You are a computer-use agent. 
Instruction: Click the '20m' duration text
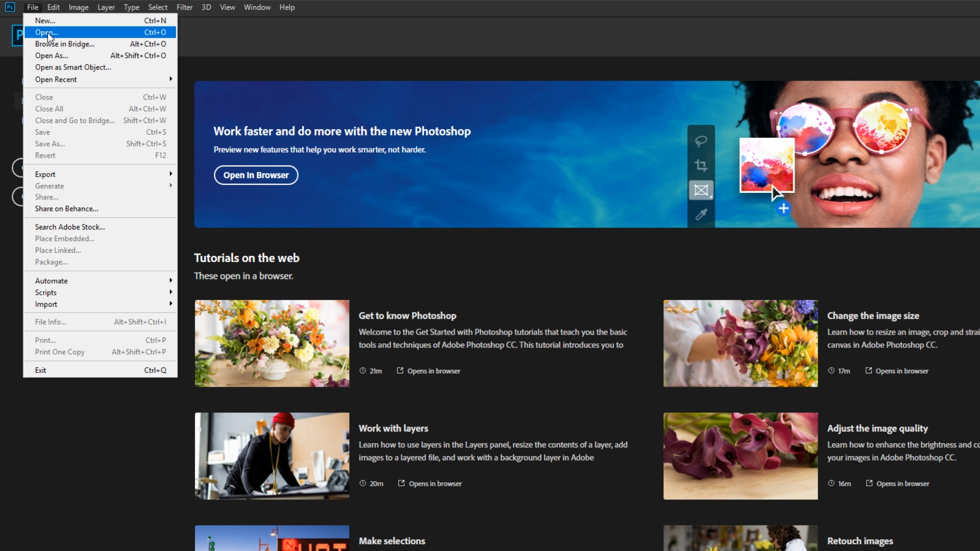pos(376,484)
